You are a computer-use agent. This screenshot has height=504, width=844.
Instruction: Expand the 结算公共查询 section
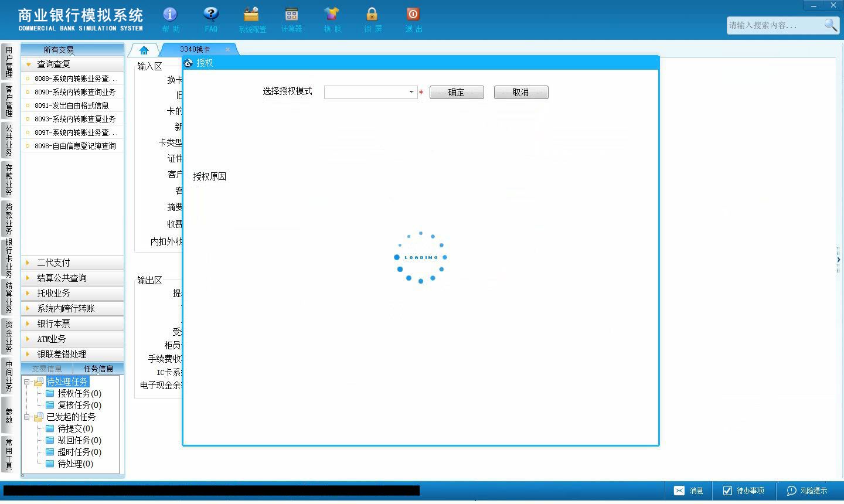coord(73,278)
